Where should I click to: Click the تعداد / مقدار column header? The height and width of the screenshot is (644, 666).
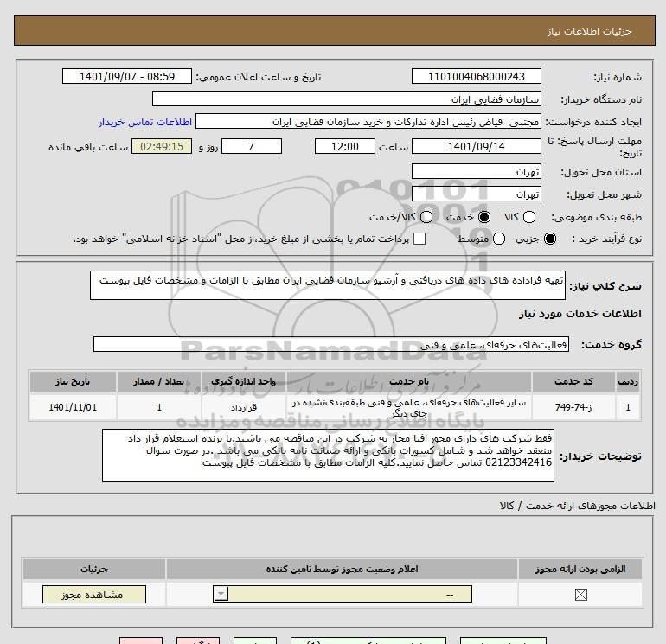[159, 381]
